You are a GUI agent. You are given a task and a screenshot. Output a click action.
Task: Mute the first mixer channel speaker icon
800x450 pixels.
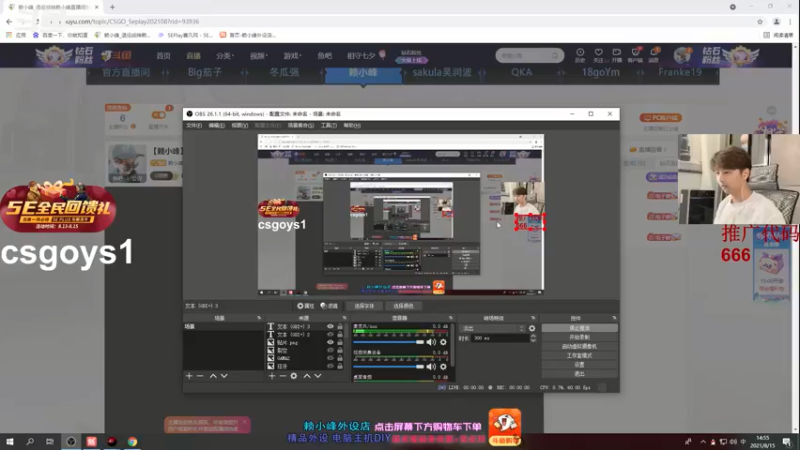[x=431, y=342]
